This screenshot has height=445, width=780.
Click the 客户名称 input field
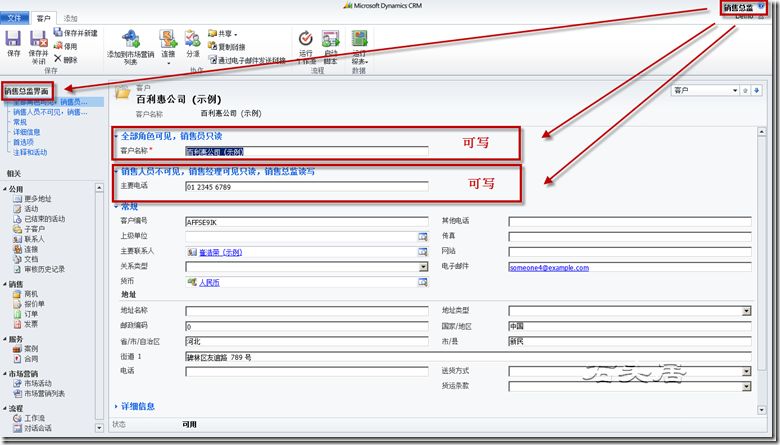(306, 151)
